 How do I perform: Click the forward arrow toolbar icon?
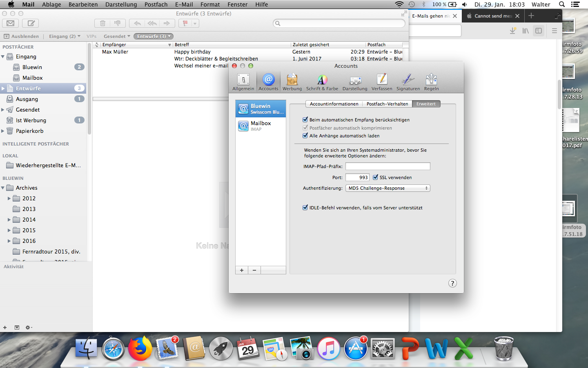[x=167, y=23]
